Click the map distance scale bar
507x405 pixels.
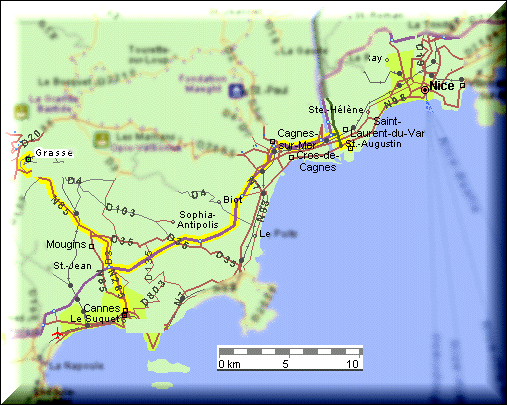tap(290, 358)
